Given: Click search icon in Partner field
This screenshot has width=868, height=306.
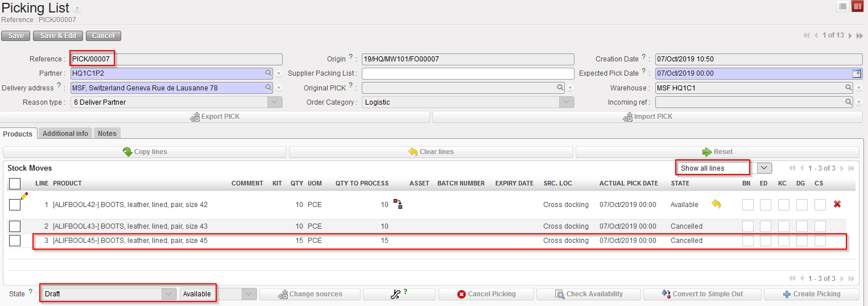Looking at the screenshot, I should click(x=268, y=73).
